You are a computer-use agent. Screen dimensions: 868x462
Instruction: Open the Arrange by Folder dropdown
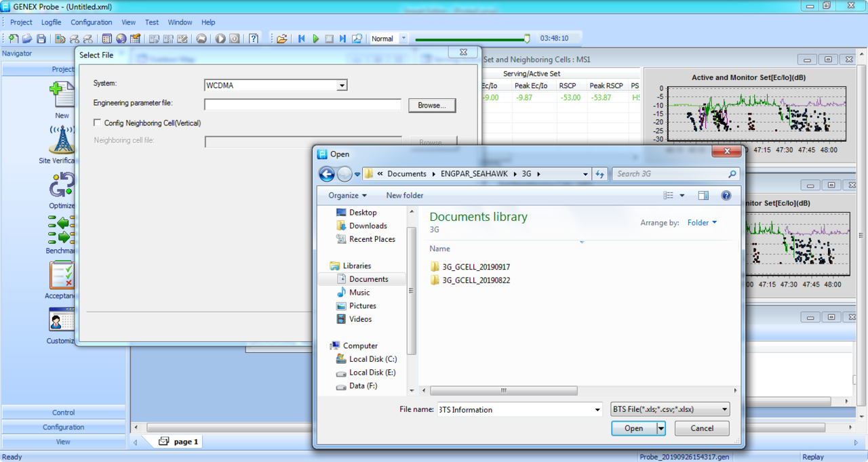tap(702, 222)
